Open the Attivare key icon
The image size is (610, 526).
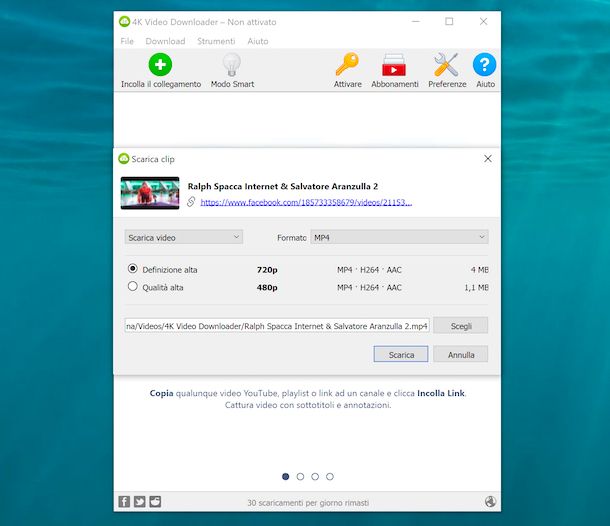tap(347, 65)
